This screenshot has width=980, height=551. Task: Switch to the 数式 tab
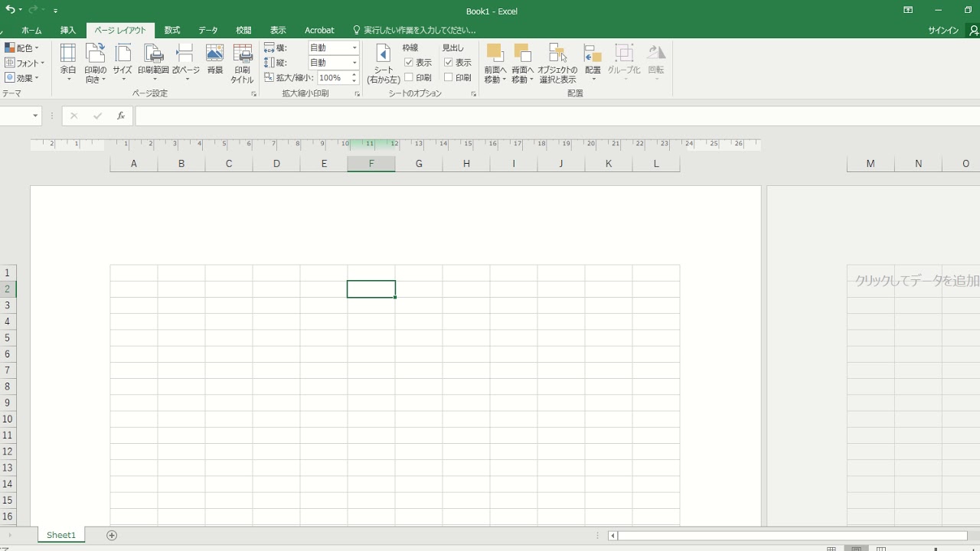[x=172, y=30]
